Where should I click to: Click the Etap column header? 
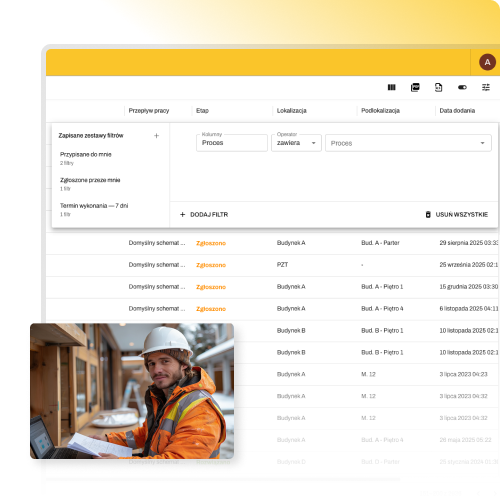202,111
